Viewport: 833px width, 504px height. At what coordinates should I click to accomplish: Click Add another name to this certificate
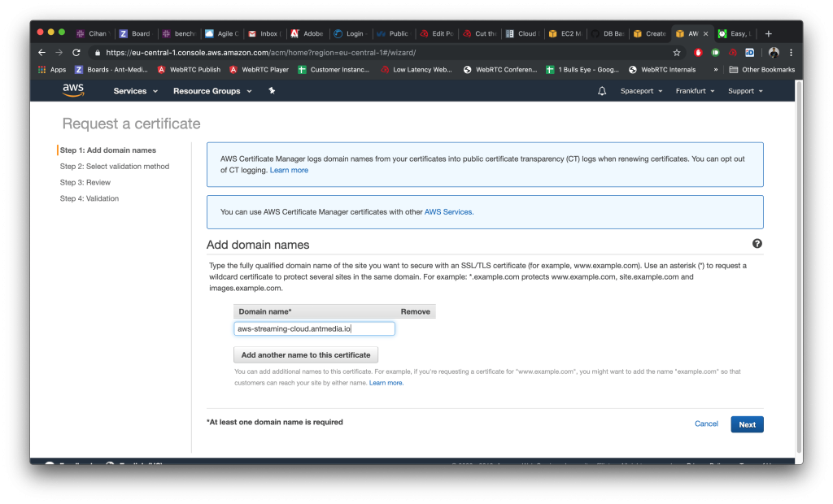coord(306,354)
